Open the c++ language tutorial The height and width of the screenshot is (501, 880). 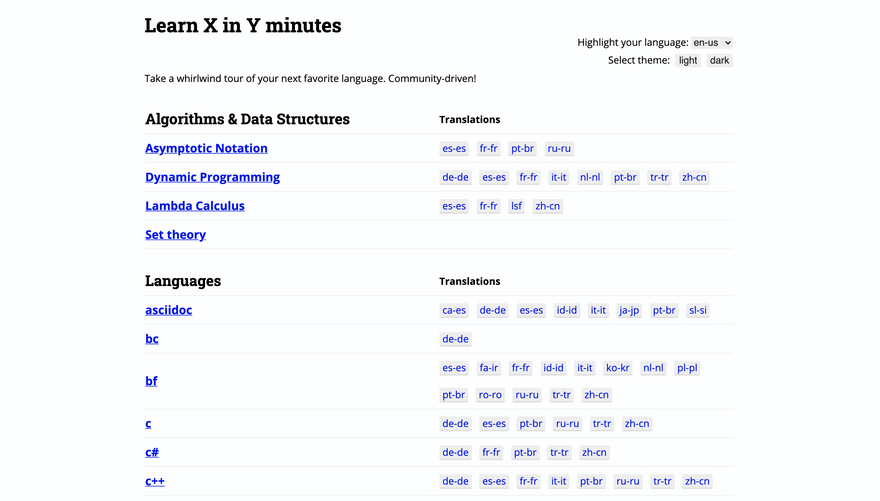[155, 481]
